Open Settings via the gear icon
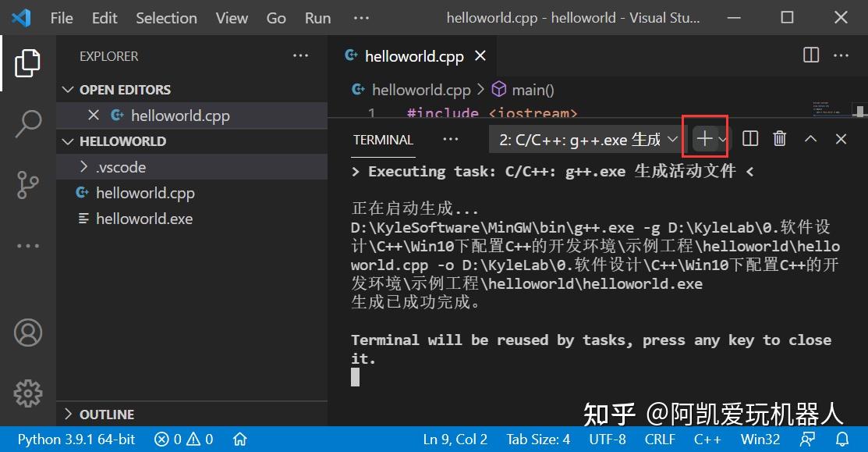Image resolution: width=868 pixels, height=452 pixels. (x=28, y=393)
